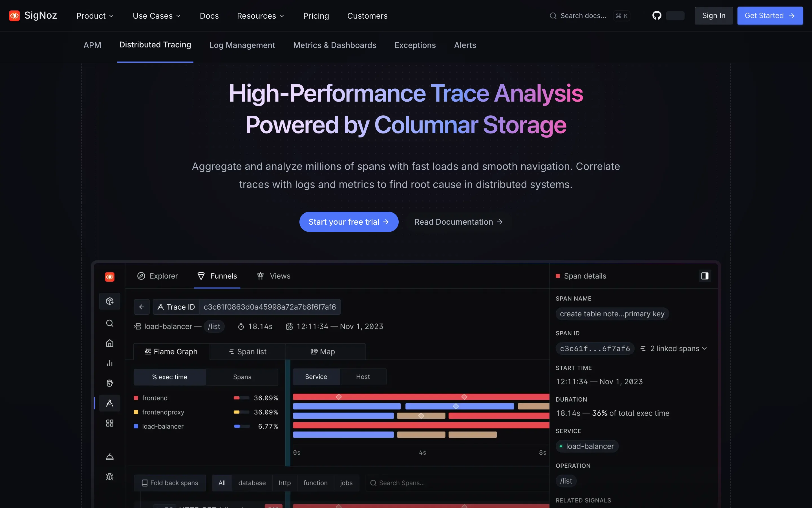Expand the Product menu
This screenshot has height=508, width=812.
[x=95, y=16]
